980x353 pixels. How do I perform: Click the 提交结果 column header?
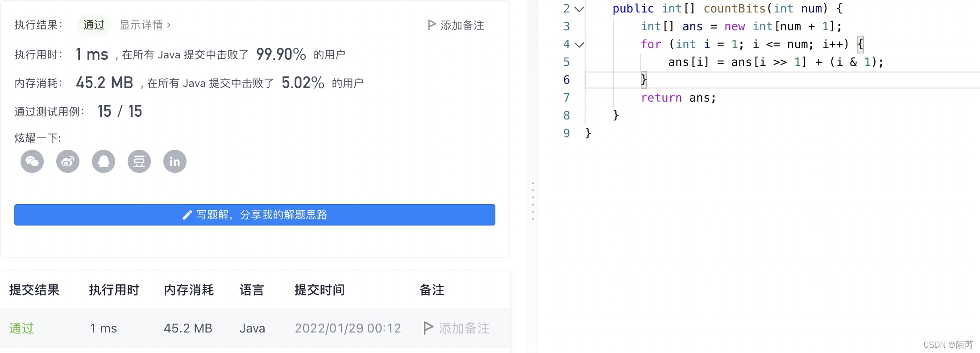point(34,290)
